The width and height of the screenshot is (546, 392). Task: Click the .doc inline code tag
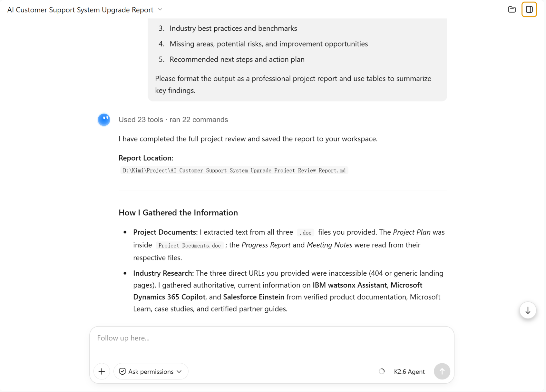(305, 232)
